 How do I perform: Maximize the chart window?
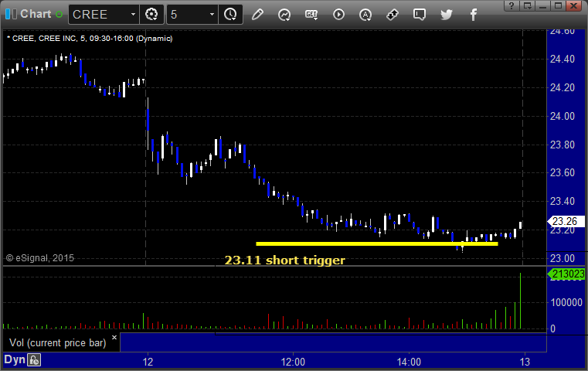coord(558,5)
